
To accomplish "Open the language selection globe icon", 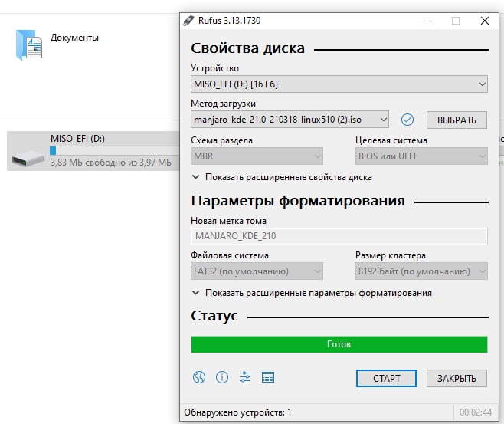I will coord(199,377).
